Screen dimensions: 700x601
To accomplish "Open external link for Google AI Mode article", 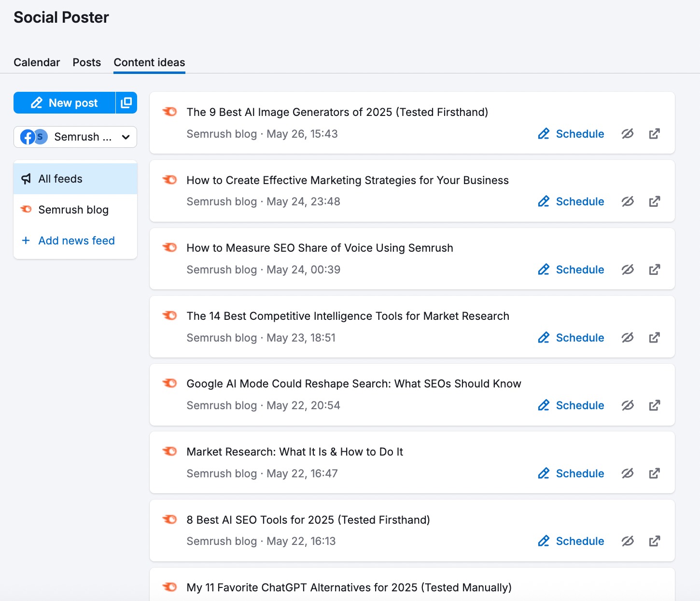I will point(654,405).
